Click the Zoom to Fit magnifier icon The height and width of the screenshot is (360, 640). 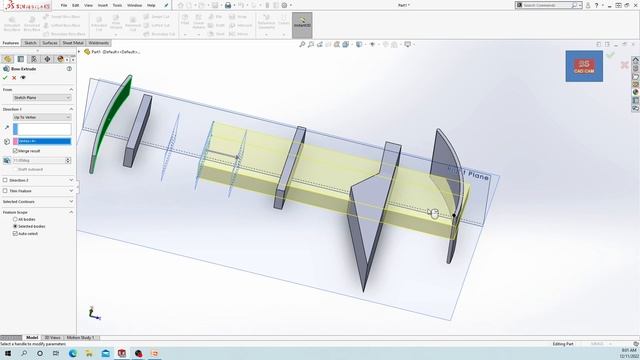pos(302,44)
